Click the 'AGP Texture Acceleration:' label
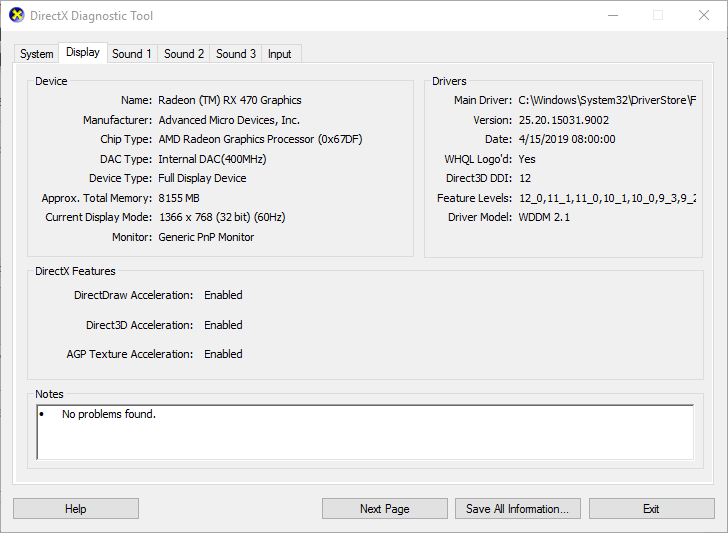The width and height of the screenshot is (728, 533). (x=130, y=354)
